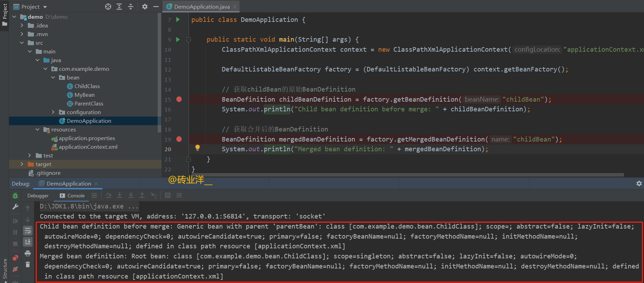
Task: Toggle the breakpoint on line 15
Action: click(179, 99)
